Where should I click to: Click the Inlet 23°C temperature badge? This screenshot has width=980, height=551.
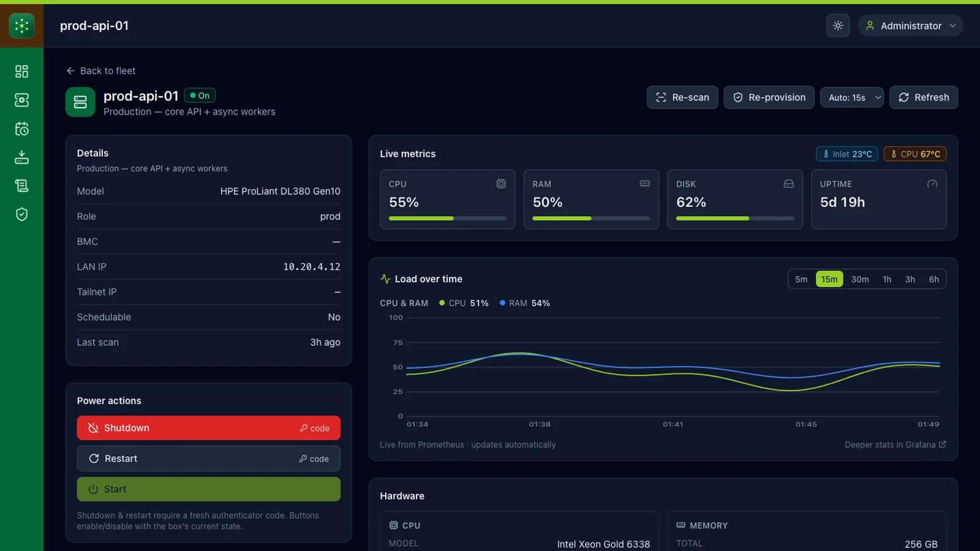847,154
